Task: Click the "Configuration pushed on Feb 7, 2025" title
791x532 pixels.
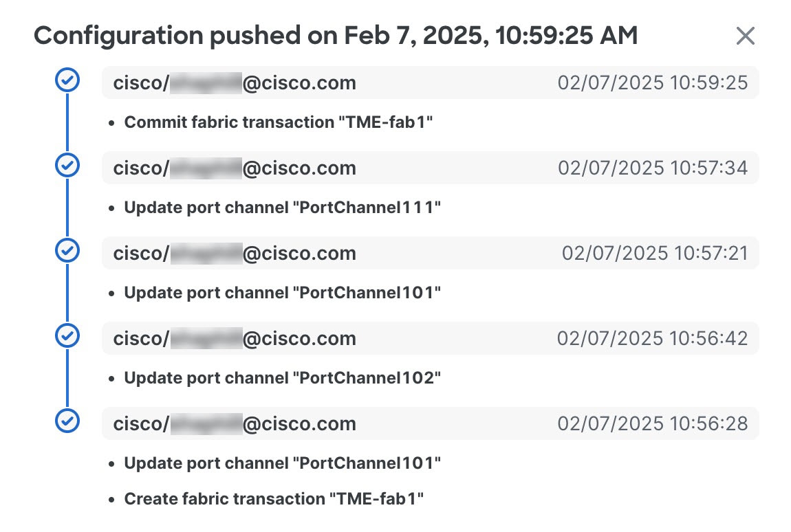Action: coord(336,36)
